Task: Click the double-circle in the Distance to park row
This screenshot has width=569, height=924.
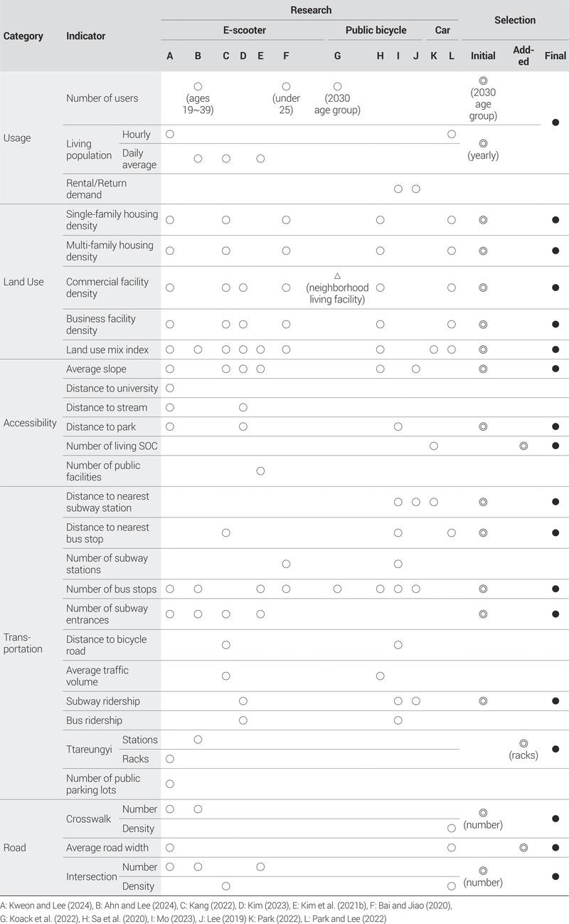Action: click(x=483, y=426)
